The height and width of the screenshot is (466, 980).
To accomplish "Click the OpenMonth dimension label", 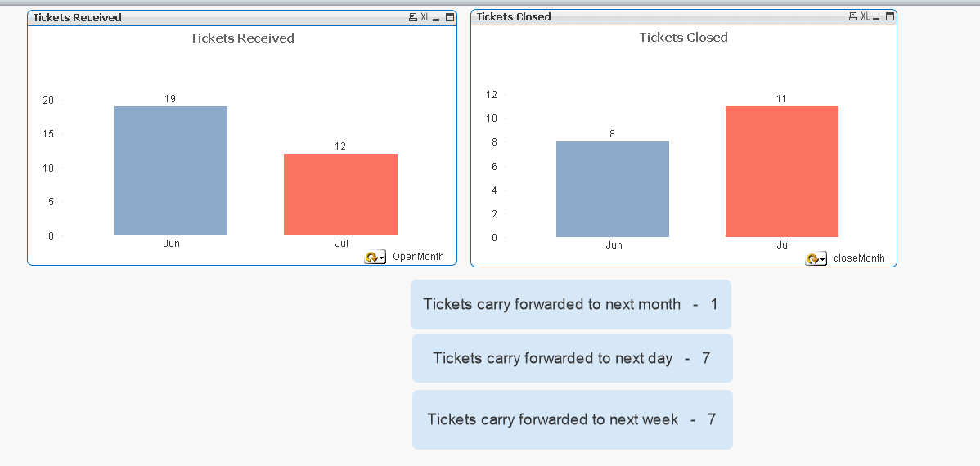I will click(418, 257).
